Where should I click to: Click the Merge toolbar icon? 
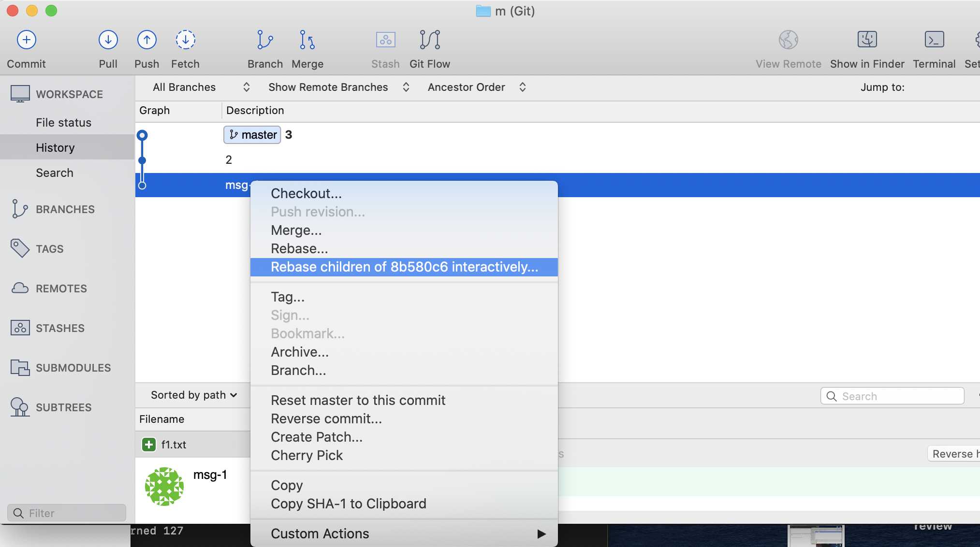tap(307, 40)
